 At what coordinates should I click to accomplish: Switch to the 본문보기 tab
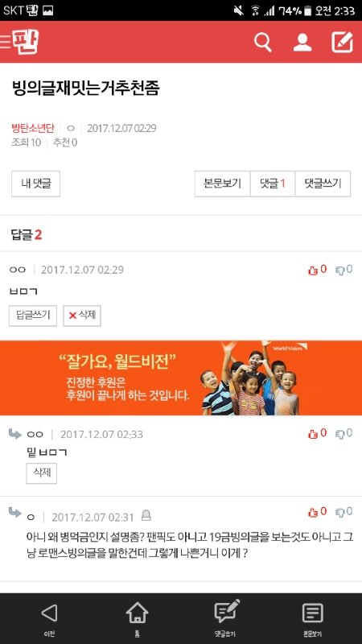(223, 184)
